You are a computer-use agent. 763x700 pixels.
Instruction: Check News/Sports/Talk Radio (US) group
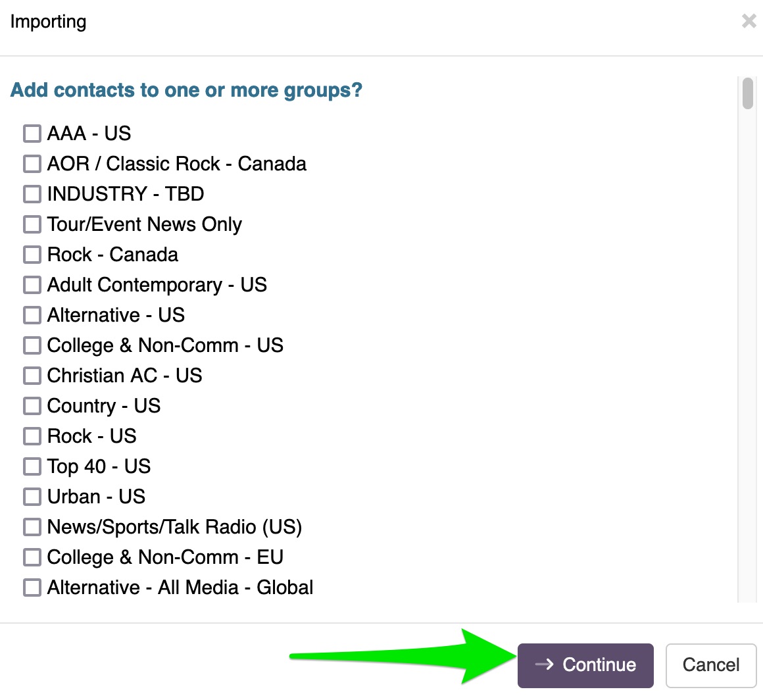click(32, 527)
